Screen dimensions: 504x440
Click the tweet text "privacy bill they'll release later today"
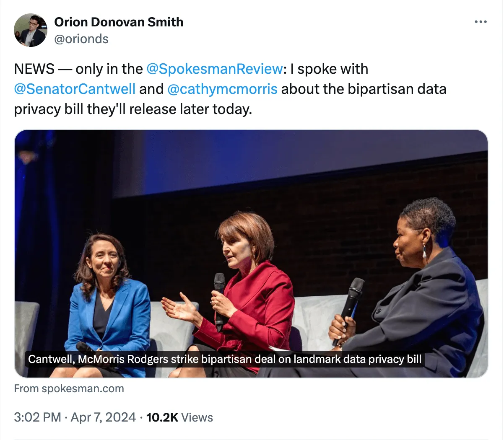132,109
